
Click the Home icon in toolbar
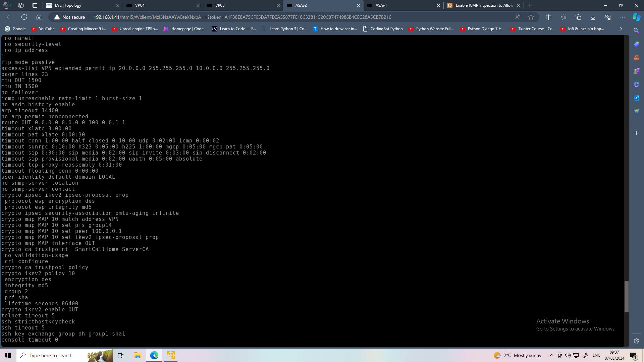pyautogui.click(x=39, y=17)
